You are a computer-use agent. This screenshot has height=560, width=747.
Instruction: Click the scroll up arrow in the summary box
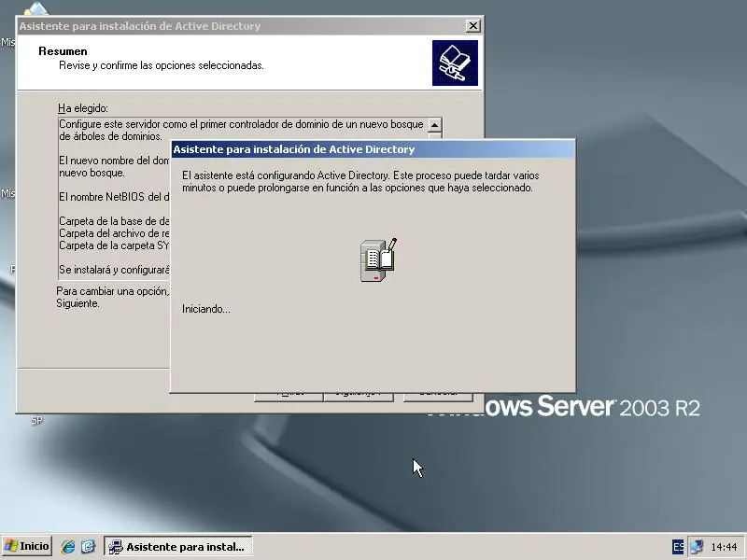pos(434,125)
